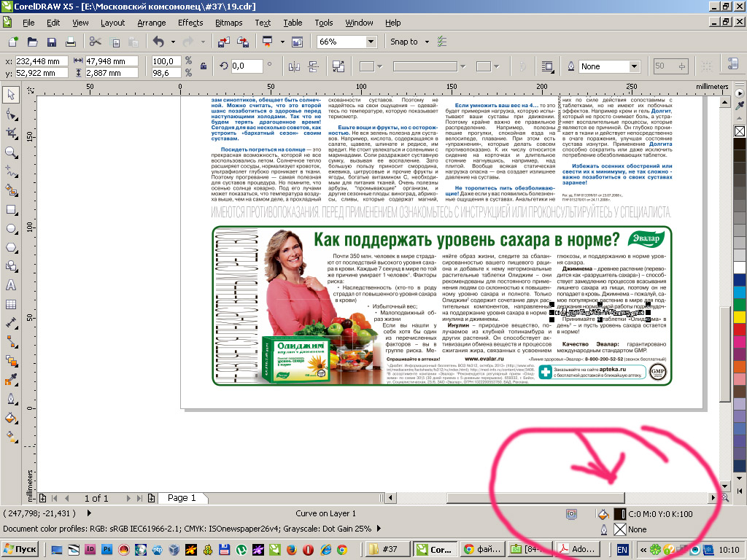Cut selection with scissors icon
This screenshot has width=747, height=560.
96,42
